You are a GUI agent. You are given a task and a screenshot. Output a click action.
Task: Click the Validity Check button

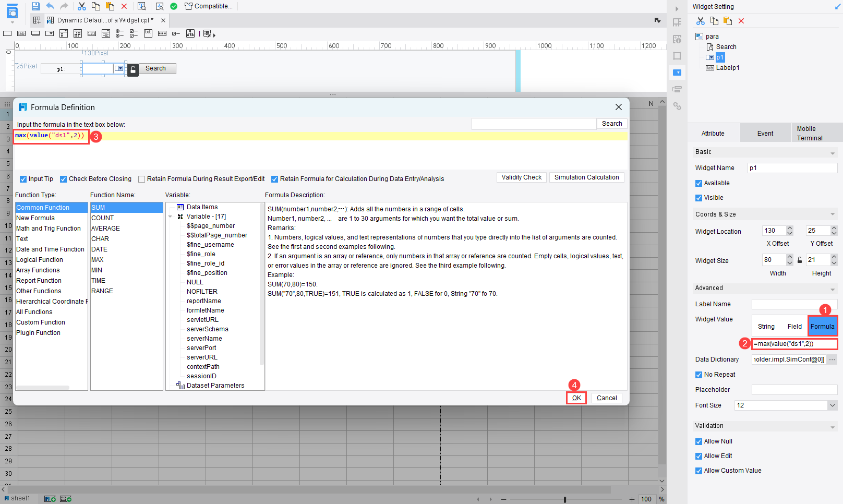point(522,177)
